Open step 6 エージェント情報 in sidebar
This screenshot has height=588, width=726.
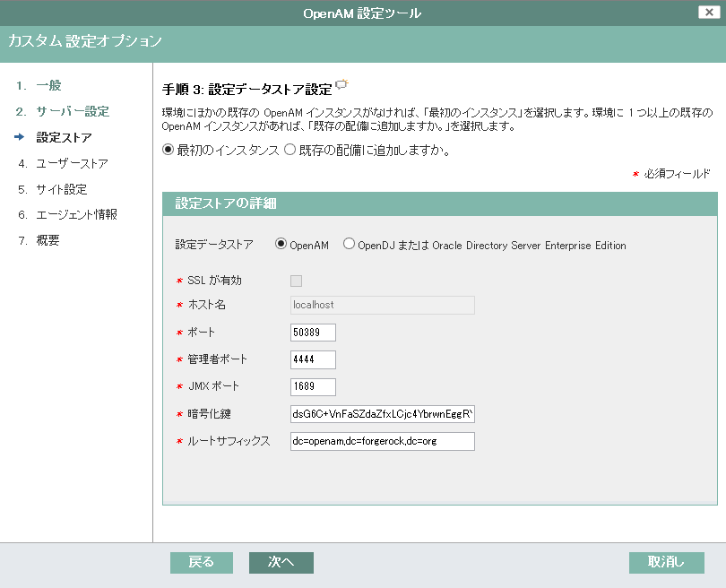pyautogui.click(x=76, y=215)
